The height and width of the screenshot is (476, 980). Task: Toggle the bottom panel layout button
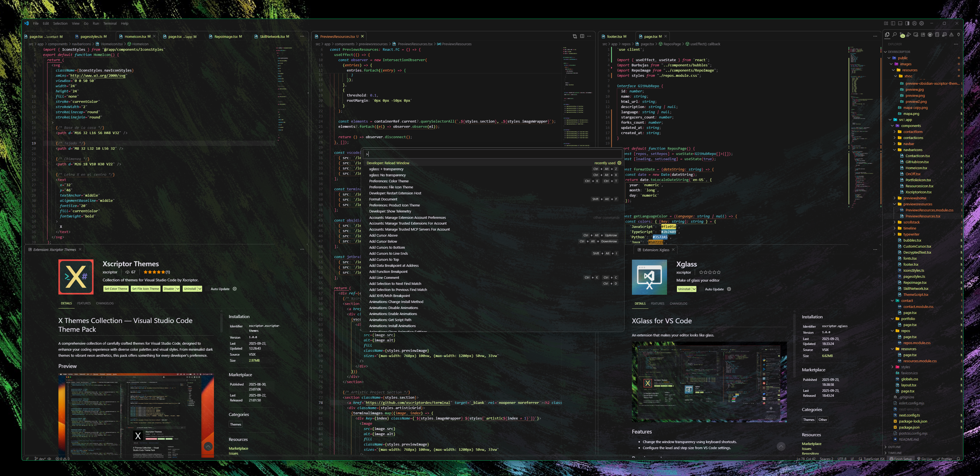tap(900, 23)
